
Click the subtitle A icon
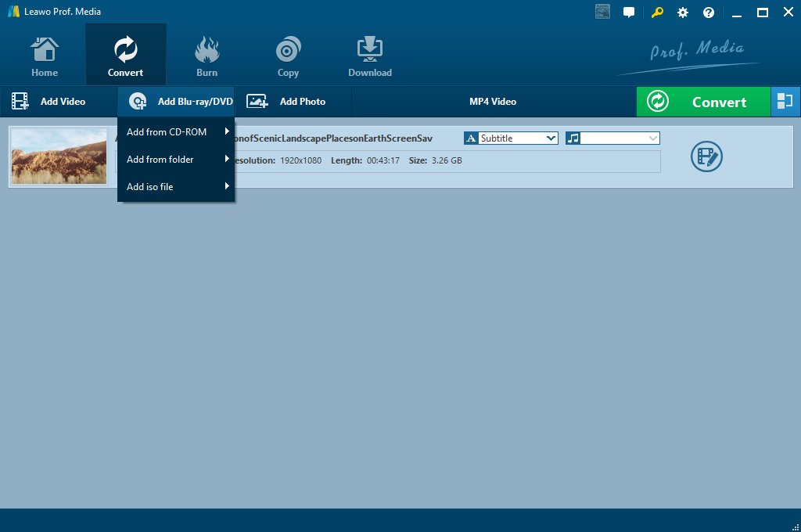point(471,138)
